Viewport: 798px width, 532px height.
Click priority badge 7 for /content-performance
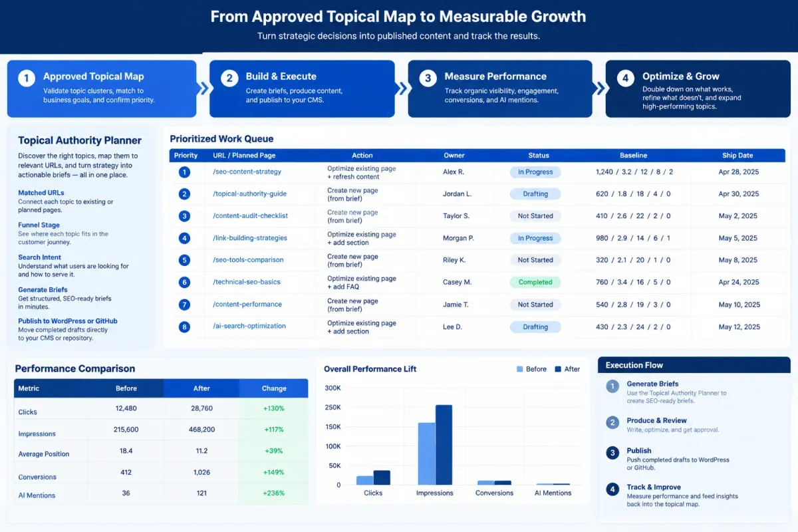coord(184,305)
